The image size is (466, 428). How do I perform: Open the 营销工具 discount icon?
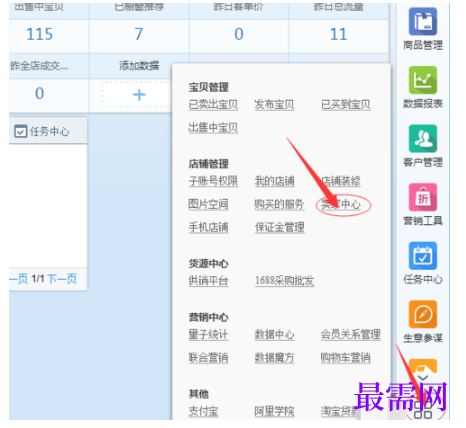pyautogui.click(x=423, y=197)
